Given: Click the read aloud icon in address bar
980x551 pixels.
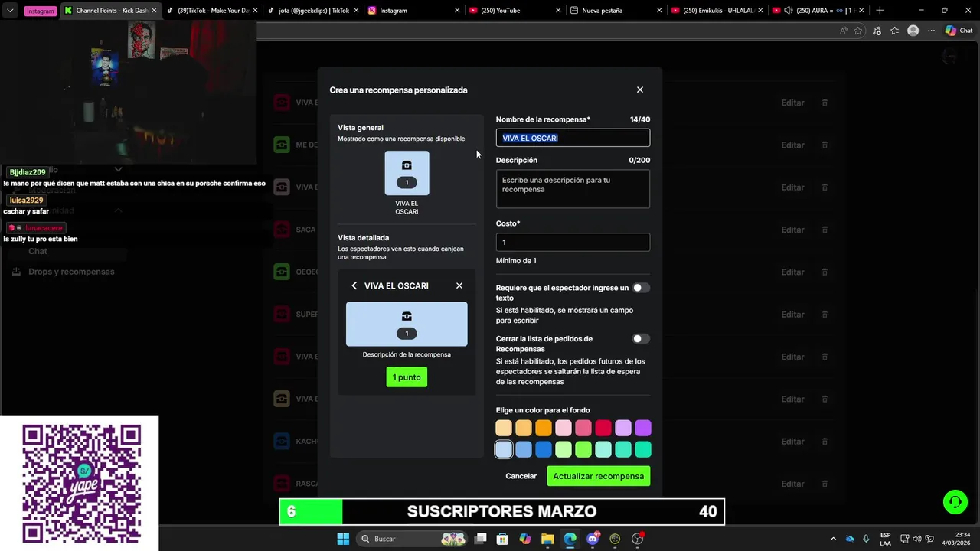Looking at the screenshot, I should pyautogui.click(x=844, y=31).
